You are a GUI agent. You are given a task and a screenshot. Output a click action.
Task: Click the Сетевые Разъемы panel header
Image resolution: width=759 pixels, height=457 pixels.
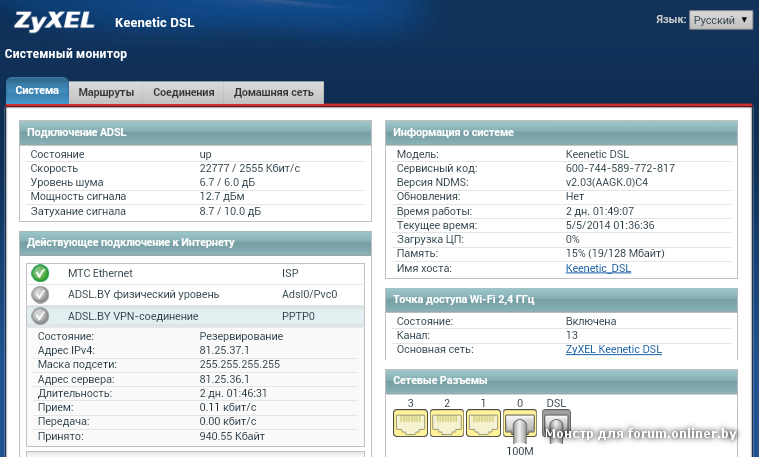pyautogui.click(x=562, y=381)
